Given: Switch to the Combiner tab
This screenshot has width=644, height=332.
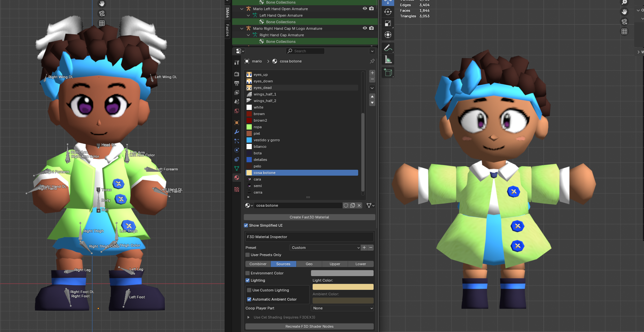Looking at the screenshot, I should tap(258, 264).
